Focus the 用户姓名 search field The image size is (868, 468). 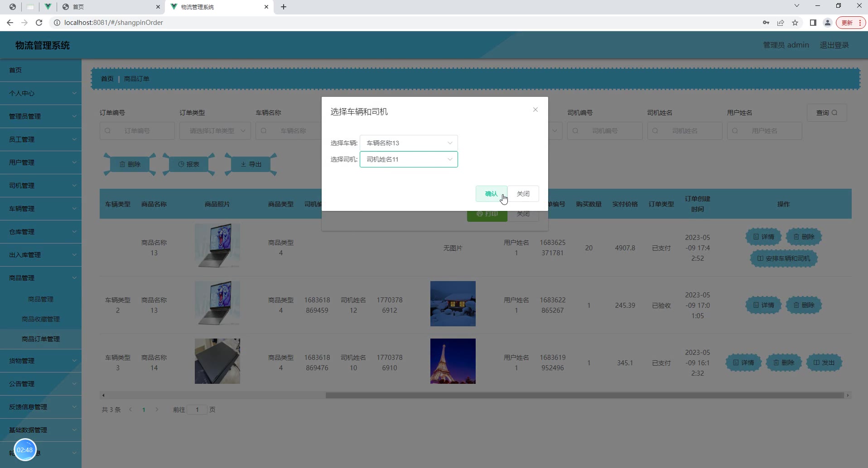764,131
